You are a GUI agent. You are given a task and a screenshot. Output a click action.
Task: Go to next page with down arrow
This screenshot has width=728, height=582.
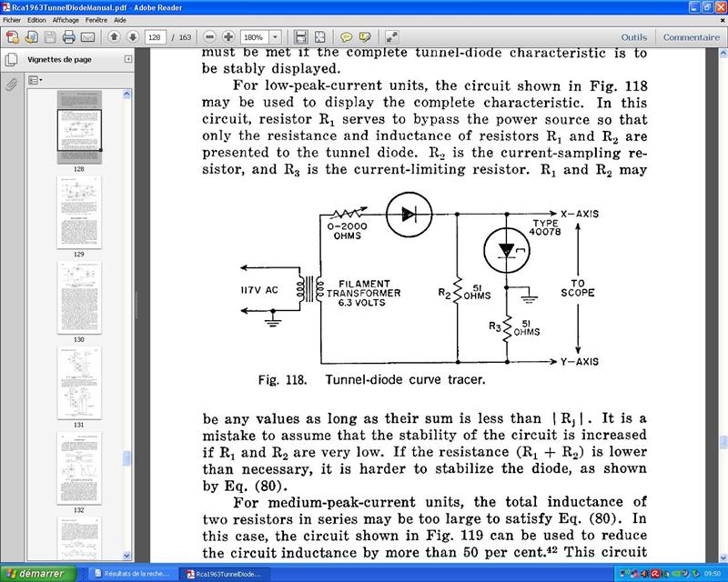[132, 36]
